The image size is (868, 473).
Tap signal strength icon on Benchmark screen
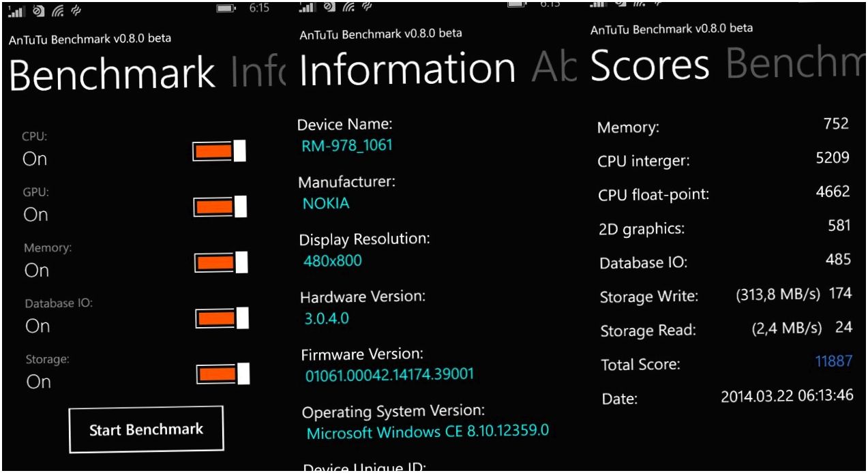click(x=16, y=12)
